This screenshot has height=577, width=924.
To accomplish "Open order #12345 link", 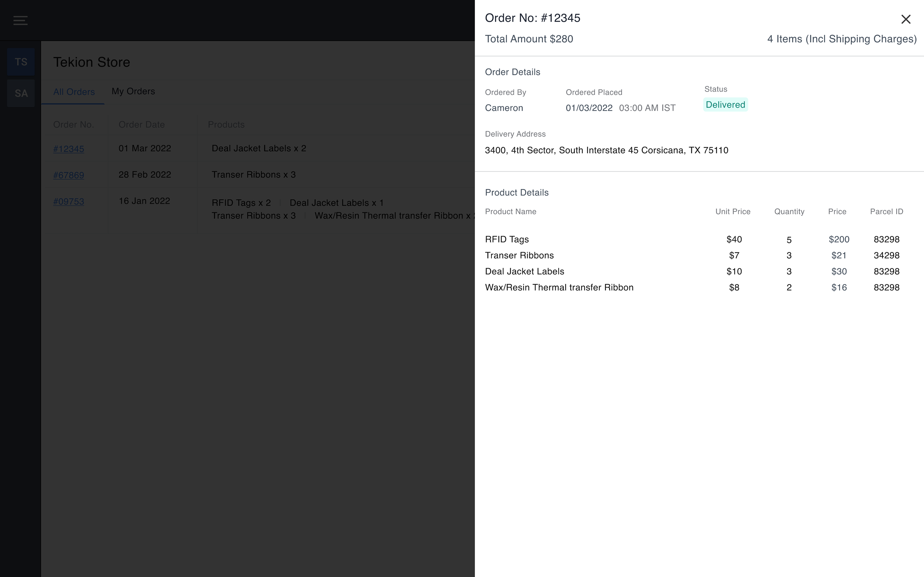I will pos(69,149).
